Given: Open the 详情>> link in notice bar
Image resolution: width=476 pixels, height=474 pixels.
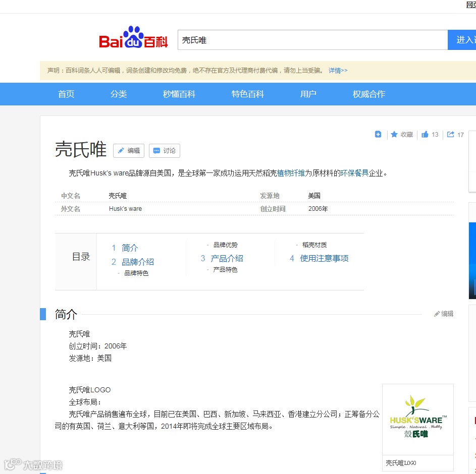Looking at the screenshot, I should tap(338, 71).
